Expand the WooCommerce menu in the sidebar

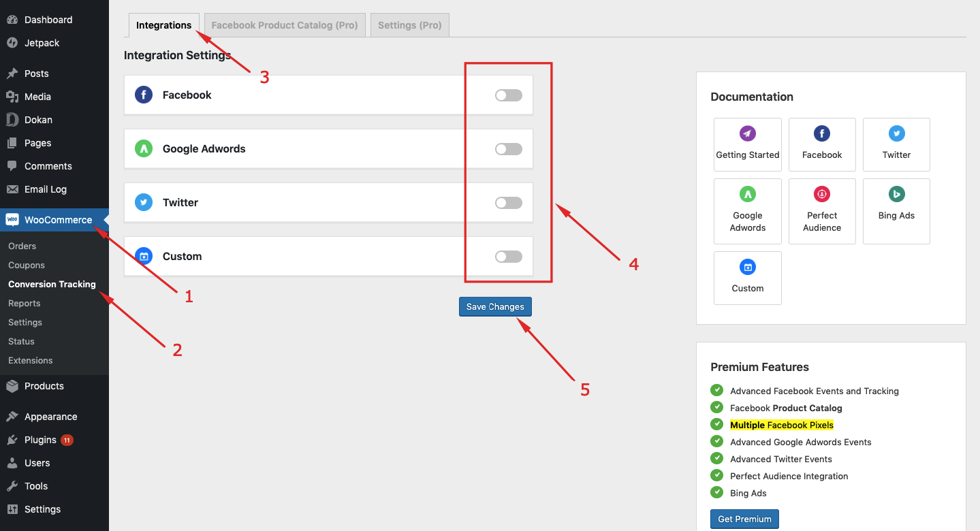coord(57,219)
